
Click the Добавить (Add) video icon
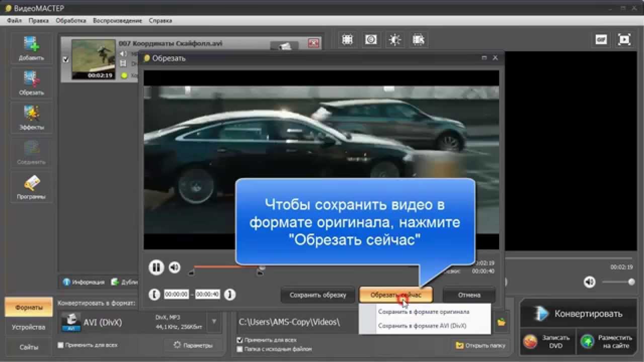[x=32, y=48]
